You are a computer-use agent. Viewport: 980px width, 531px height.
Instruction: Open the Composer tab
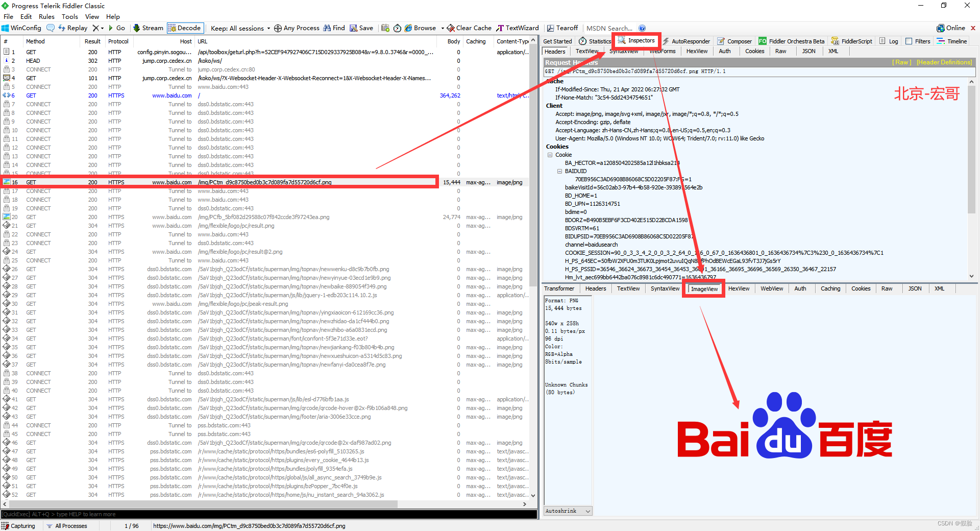735,41
